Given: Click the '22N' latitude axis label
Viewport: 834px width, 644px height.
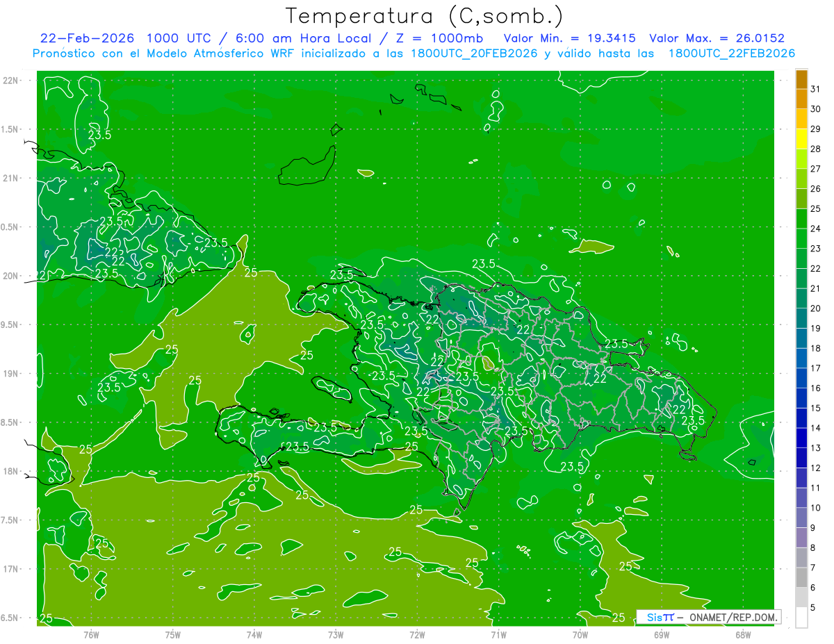Looking at the screenshot, I should pos(12,80).
